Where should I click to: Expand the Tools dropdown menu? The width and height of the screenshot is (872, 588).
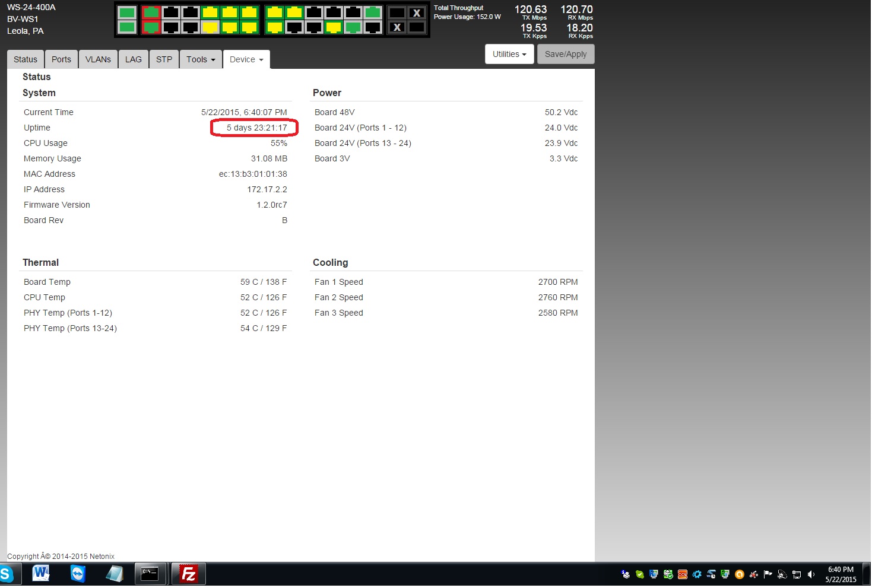[x=201, y=59]
